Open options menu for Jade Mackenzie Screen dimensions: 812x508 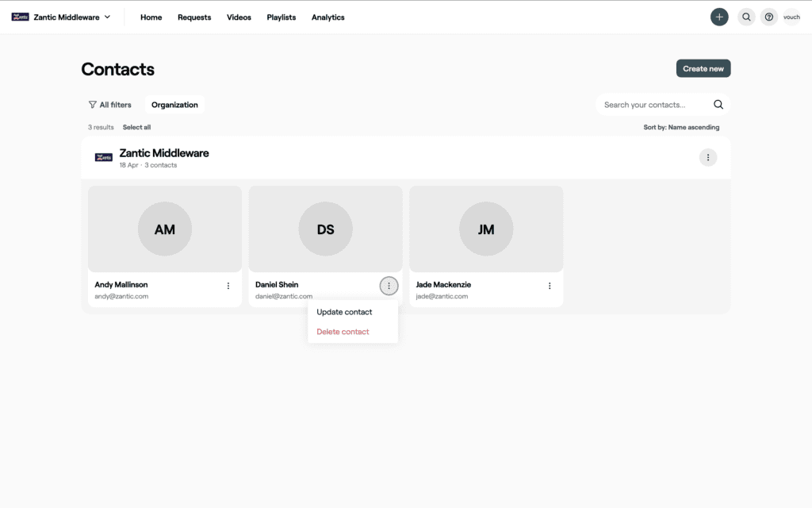pos(550,286)
